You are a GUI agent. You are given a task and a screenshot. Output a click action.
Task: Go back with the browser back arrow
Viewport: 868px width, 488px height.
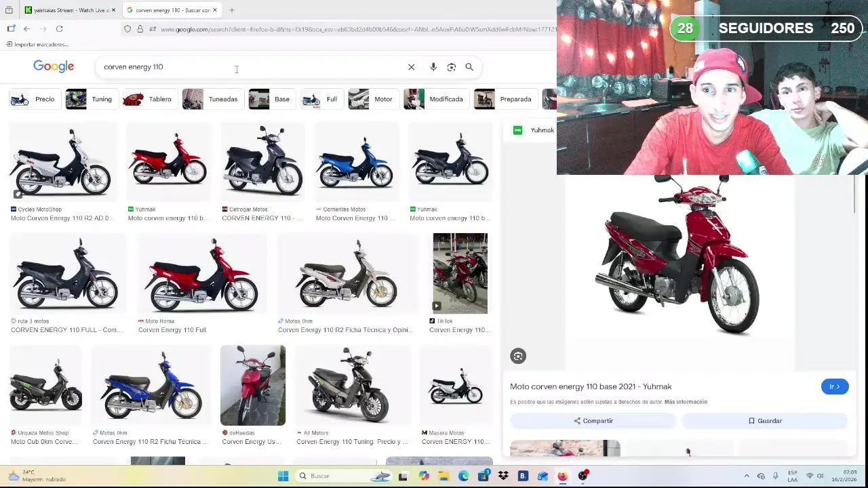[27, 28]
